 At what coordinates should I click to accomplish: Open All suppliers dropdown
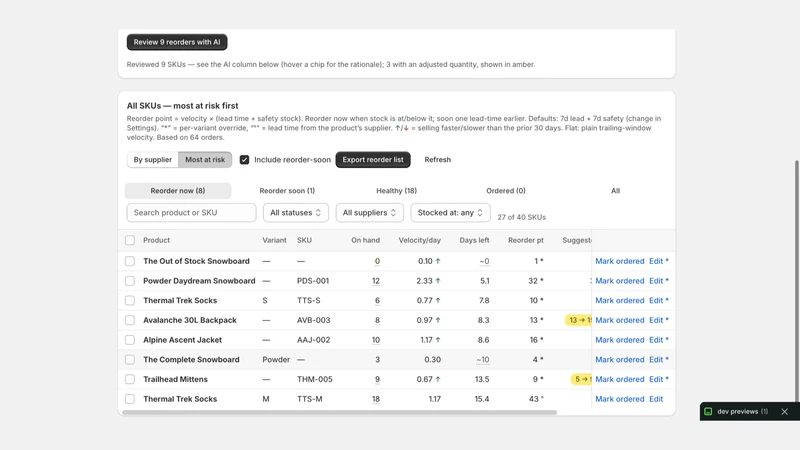(x=369, y=213)
